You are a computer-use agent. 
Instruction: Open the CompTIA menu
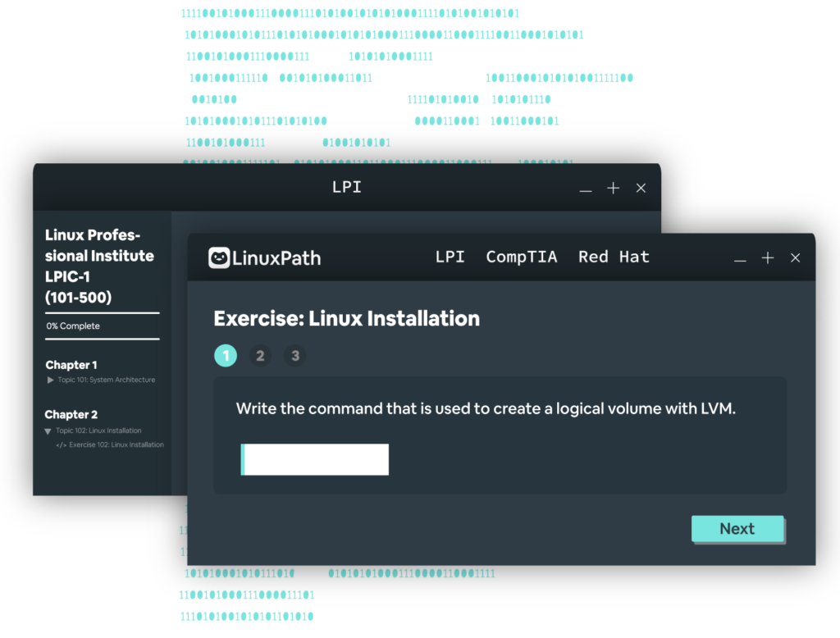point(522,257)
